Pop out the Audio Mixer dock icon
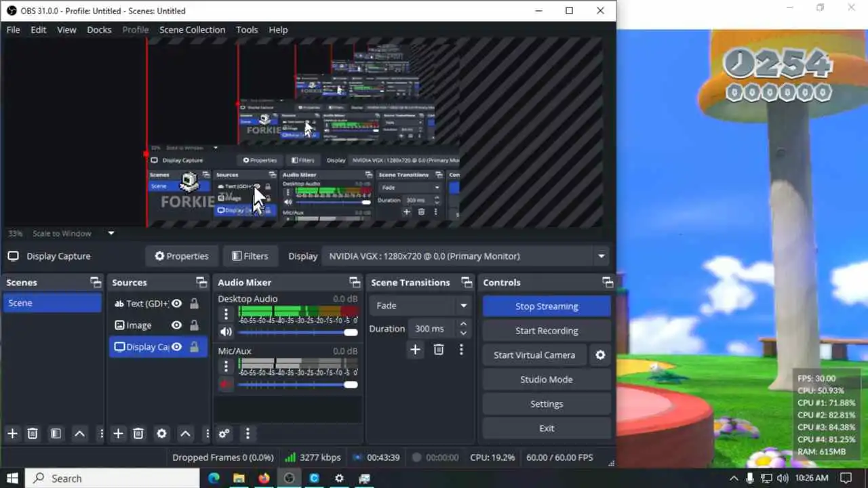Viewport: 868px width, 488px height. pos(355,283)
